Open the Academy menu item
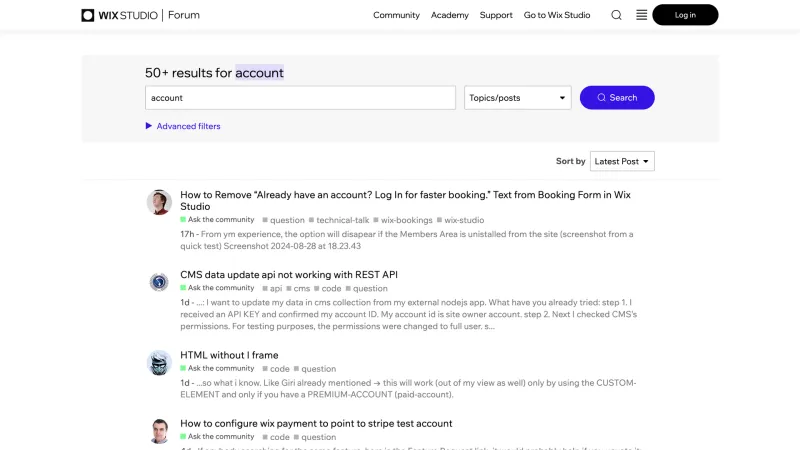Screen dimensions: 800x450 coord(449,15)
